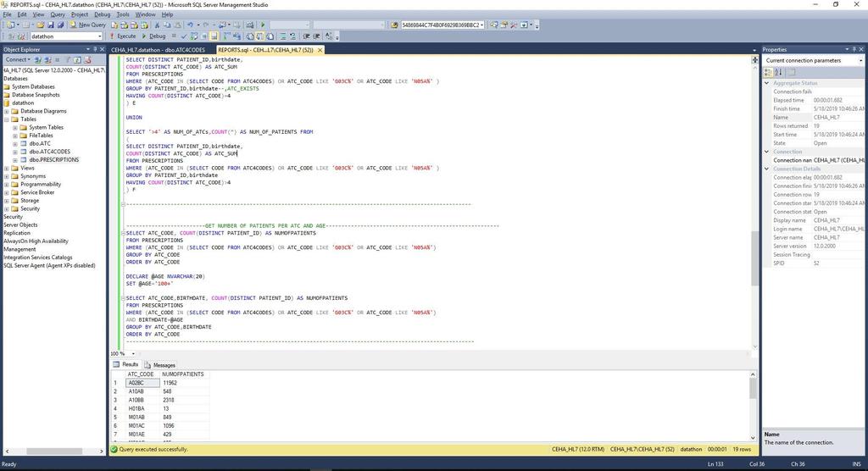868x471 pixels.
Task: Click Decrease Indent icon
Action: pyautogui.click(x=306, y=36)
